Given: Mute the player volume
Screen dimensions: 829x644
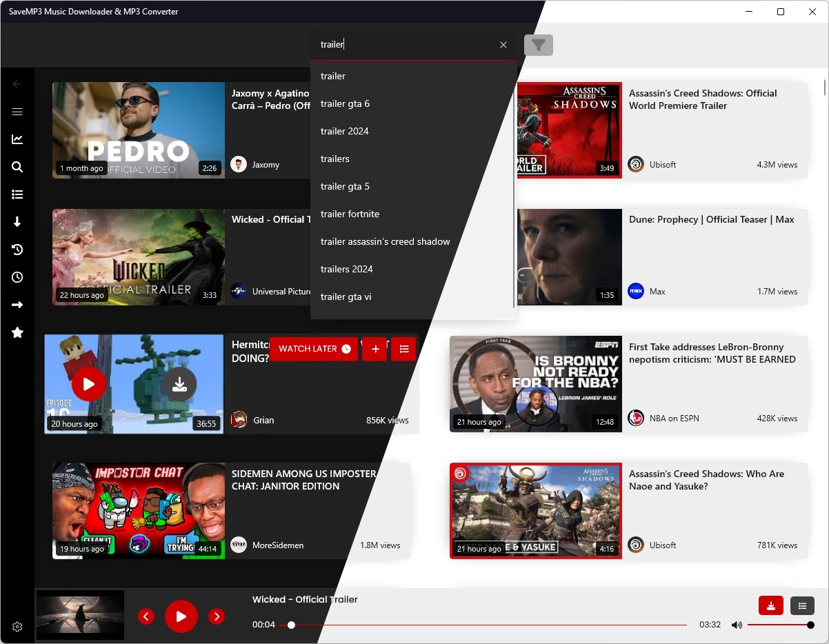Looking at the screenshot, I should coord(737,625).
